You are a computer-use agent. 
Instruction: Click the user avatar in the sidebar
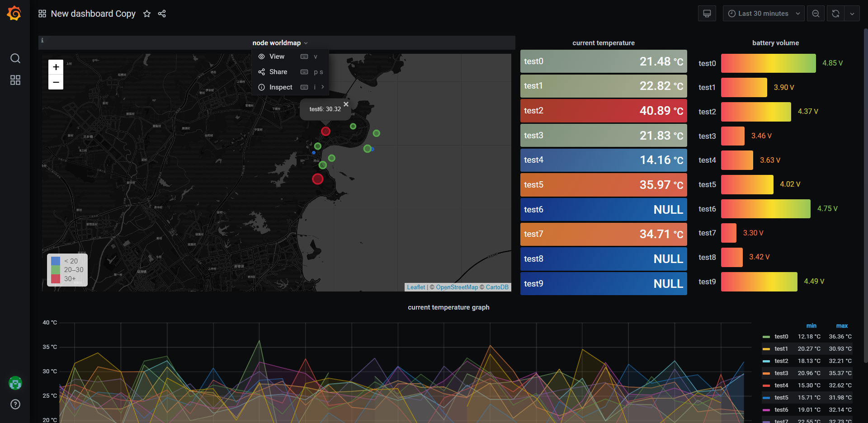point(15,383)
